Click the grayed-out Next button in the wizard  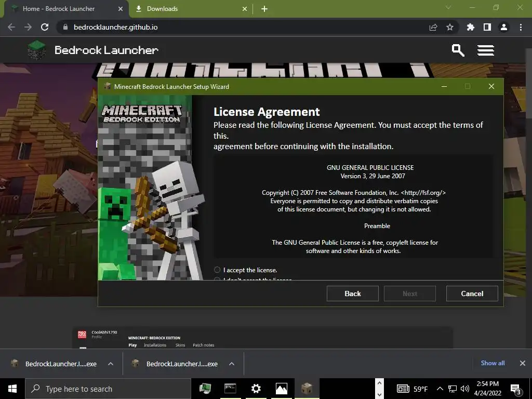(410, 294)
